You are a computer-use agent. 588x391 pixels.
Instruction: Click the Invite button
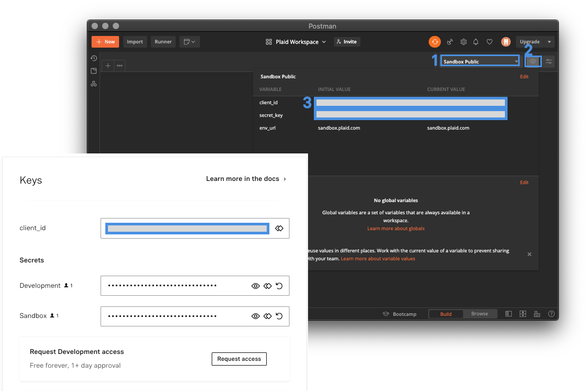(347, 42)
